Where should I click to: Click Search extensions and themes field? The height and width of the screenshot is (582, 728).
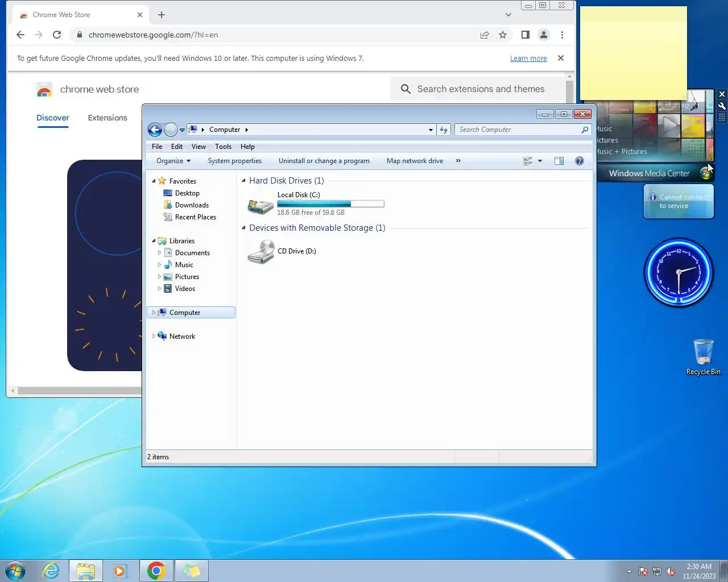[x=478, y=89]
